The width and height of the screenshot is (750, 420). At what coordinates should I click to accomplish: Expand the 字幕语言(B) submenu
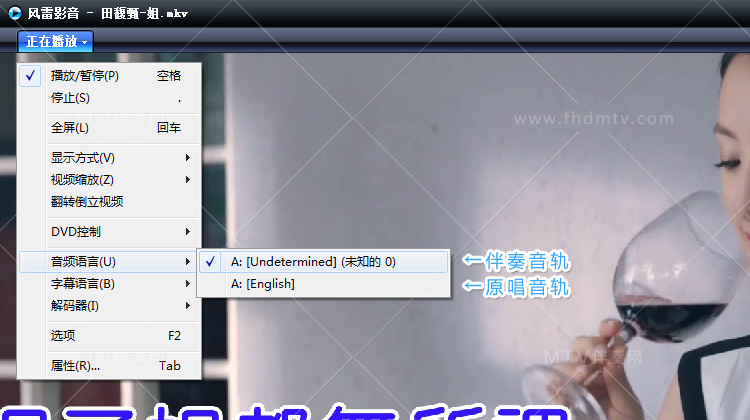click(109, 284)
